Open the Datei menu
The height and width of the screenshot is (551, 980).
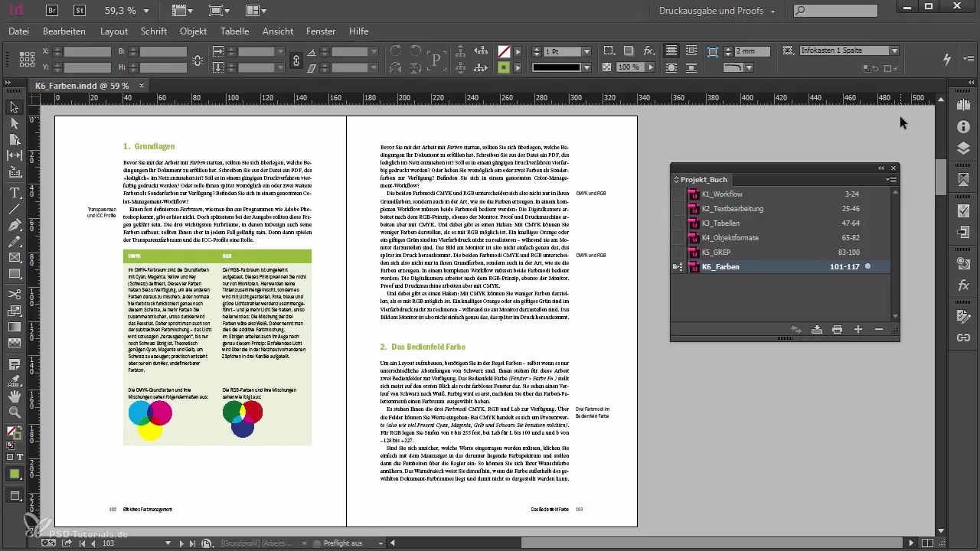pyautogui.click(x=19, y=31)
